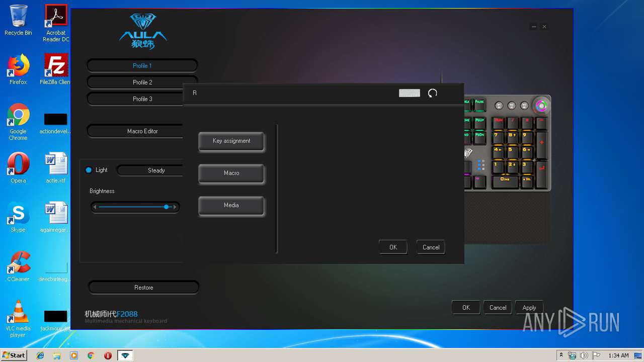The height and width of the screenshot is (362, 644).
Task: Click OK in the main AULA window
Action: point(466,308)
